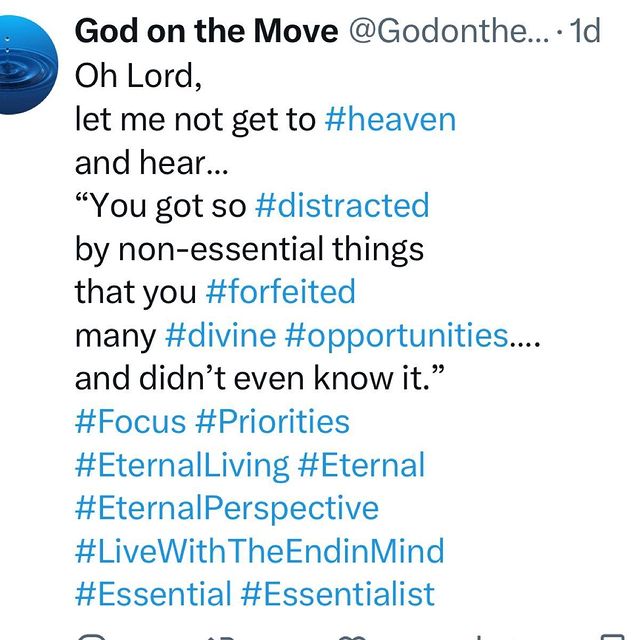This screenshot has width=640, height=640.
Task: Open the #heaven hashtag
Action: pos(390,120)
